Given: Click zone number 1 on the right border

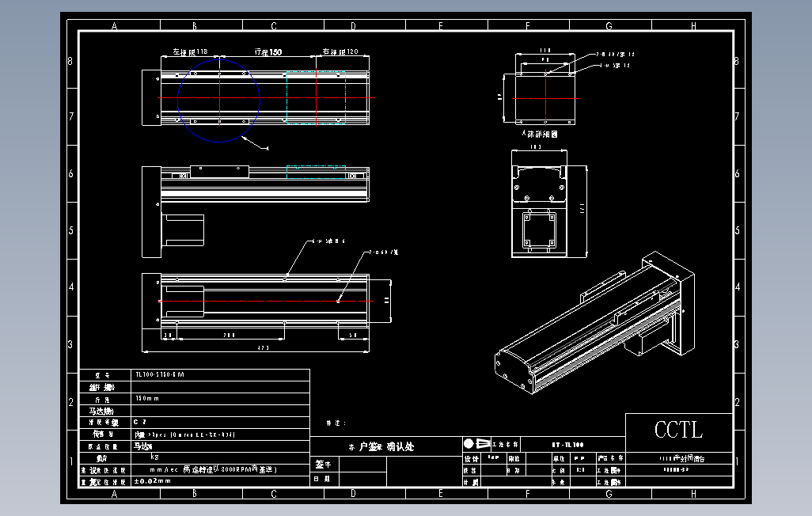Looking at the screenshot, I should (x=737, y=461).
